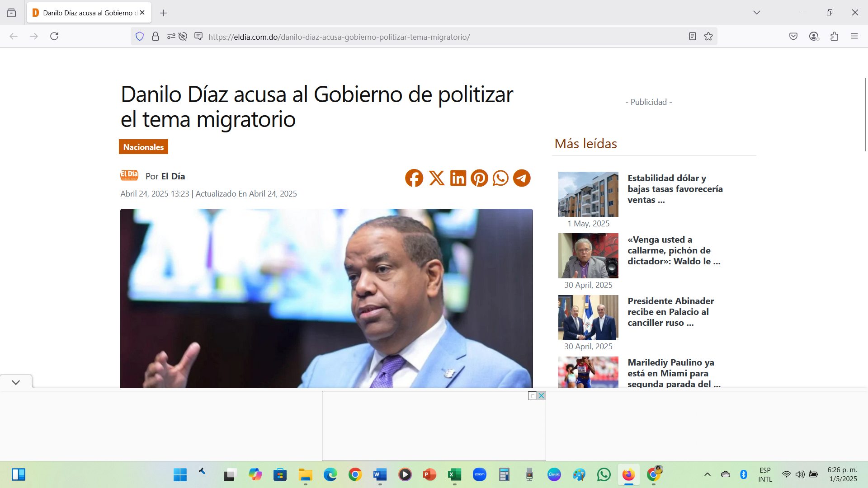Open volume speaker tray icon
This screenshot has height=488, width=868.
point(800,474)
